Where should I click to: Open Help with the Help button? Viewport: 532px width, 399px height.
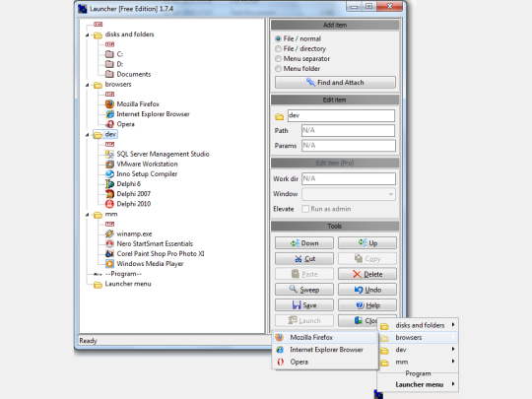(367, 305)
